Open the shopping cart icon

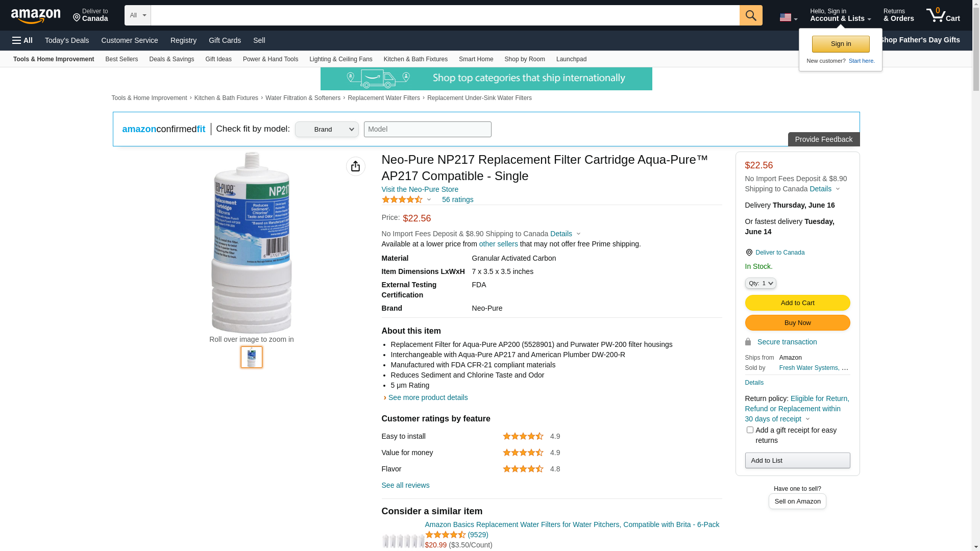(x=943, y=15)
